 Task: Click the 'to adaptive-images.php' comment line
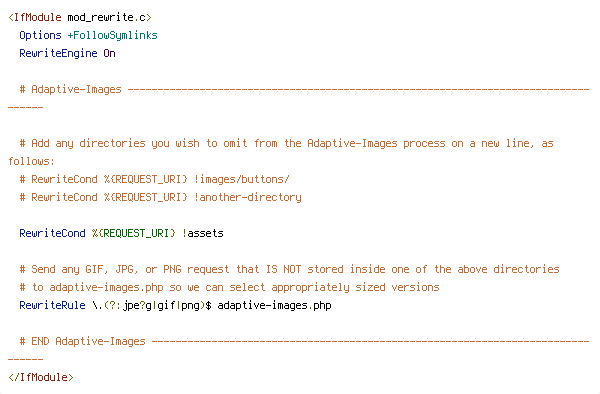(x=229, y=287)
